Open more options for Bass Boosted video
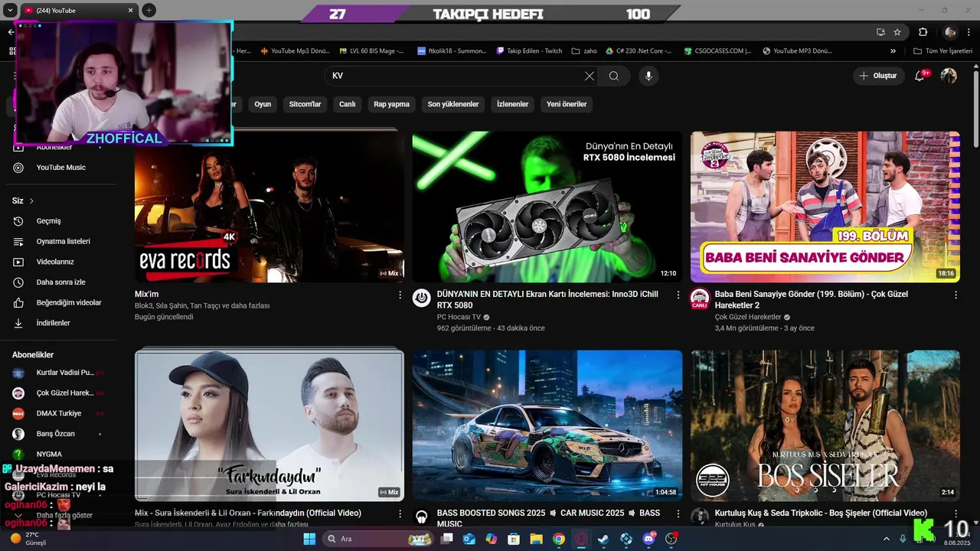 coord(678,514)
